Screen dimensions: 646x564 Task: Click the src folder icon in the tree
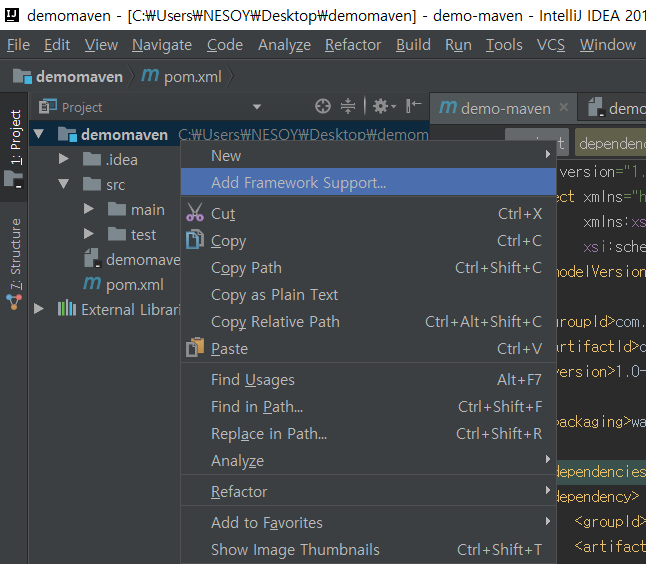(92, 184)
